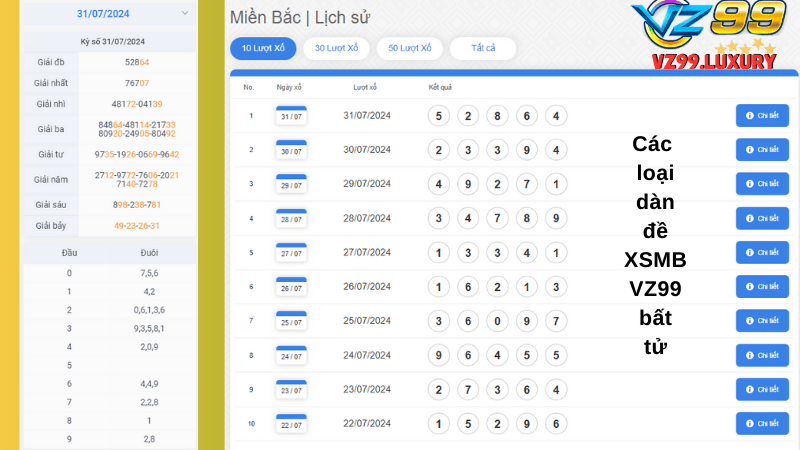Open Chi tiết for 31/07/2024 draw
This screenshot has width=800, height=450.
pyautogui.click(x=762, y=115)
